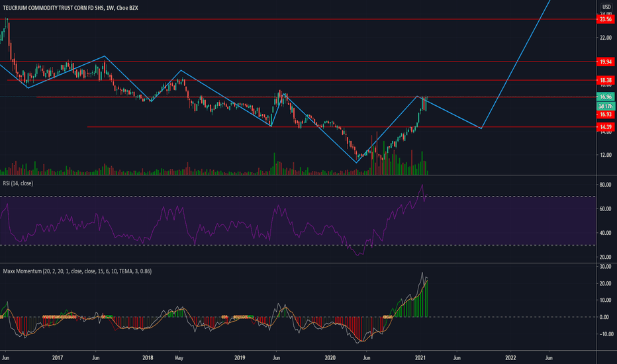Click the momentum 0.00 axis value
617x364 pixels.
pyautogui.click(x=604, y=317)
